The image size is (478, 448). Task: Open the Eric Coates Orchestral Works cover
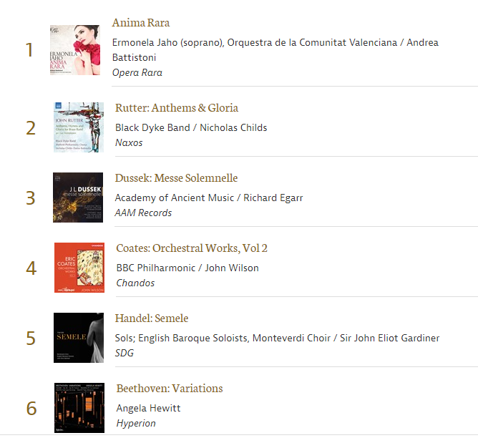tap(79, 268)
